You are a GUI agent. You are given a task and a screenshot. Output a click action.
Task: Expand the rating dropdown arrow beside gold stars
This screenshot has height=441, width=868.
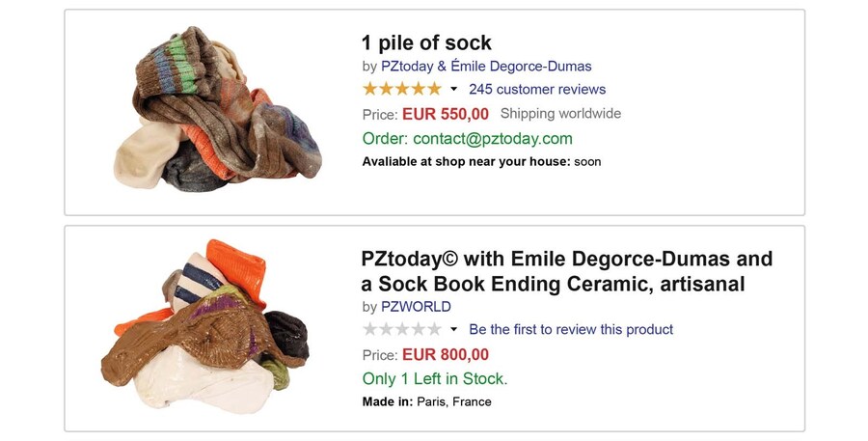454,90
